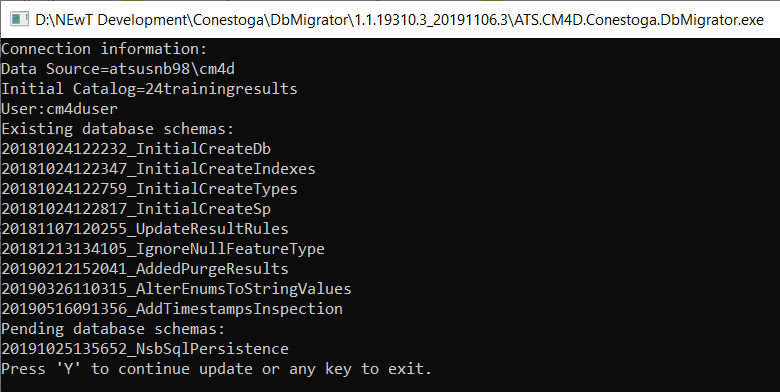Click the 20181213134105_IgnoreNullFeatureType line
Screen dimensions: 780x392
[x=163, y=249]
